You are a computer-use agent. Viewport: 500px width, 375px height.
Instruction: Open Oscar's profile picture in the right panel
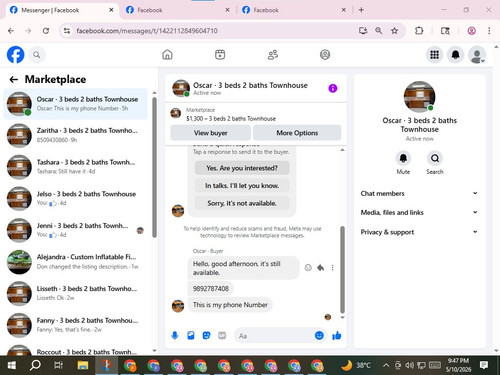pyautogui.click(x=419, y=97)
